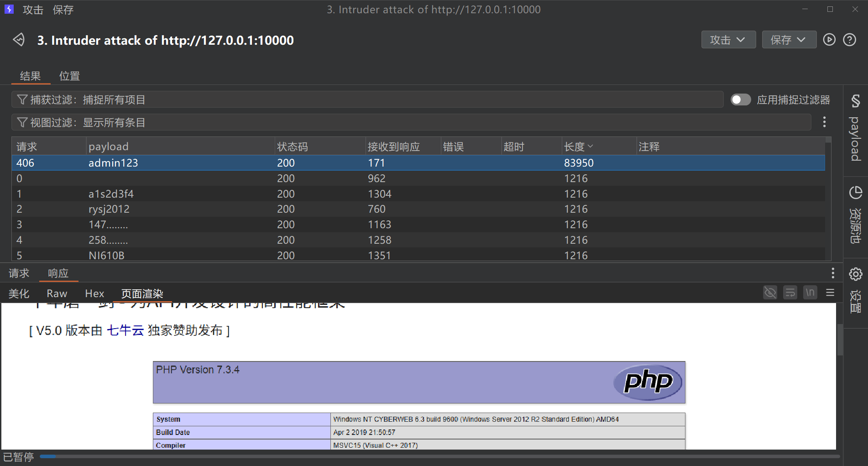Image resolution: width=868 pixels, height=466 pixels.
Task: Toggle the hide non-printable characters icon
Action: pyautogui.click(x=770, y=293)
